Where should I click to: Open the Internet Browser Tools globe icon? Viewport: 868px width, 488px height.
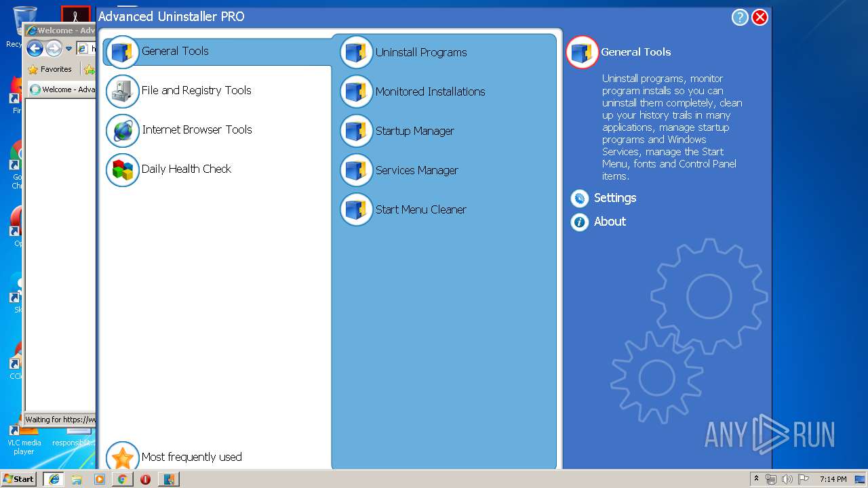click(x=123, y=131)
